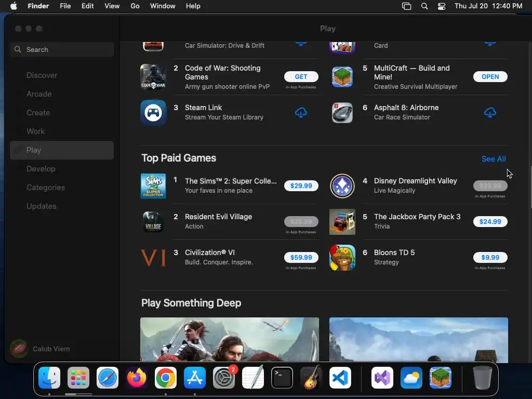Select Develop in the sidebar
The width and height of the screenshot is (532, 399).
pyautogui.click(x=62, y=169)
